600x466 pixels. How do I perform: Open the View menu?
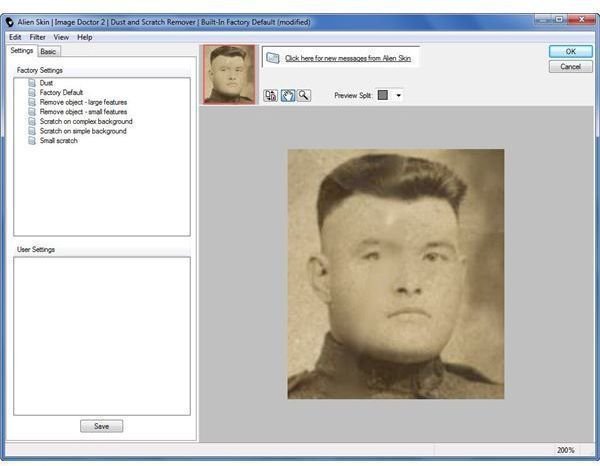[x=61, y=37]
